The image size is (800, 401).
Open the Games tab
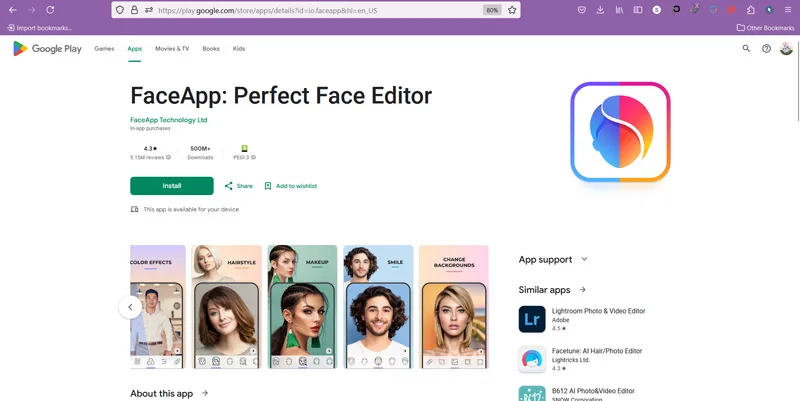point(104,48)
